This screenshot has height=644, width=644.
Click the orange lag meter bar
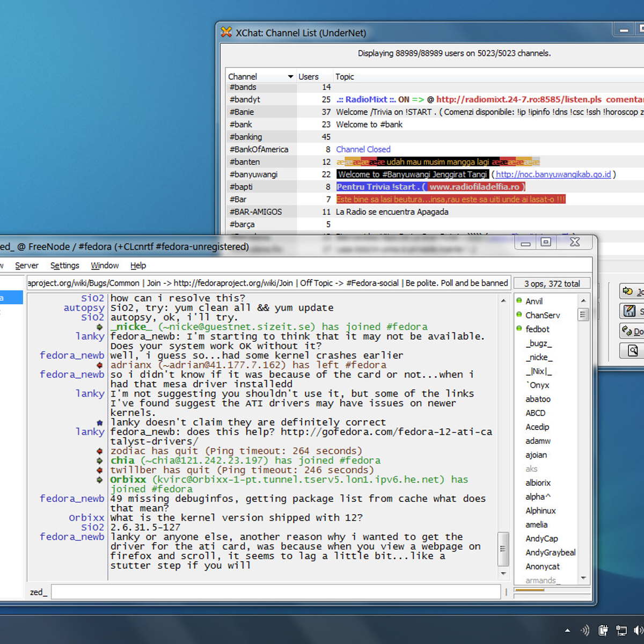[x=529, y=590]
